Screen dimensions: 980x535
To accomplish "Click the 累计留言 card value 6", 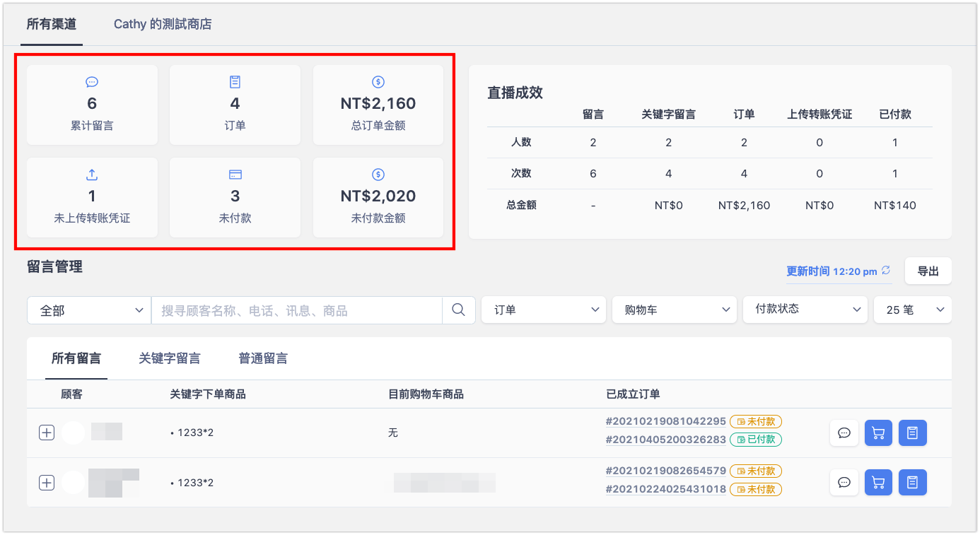I will click(92, 104).
